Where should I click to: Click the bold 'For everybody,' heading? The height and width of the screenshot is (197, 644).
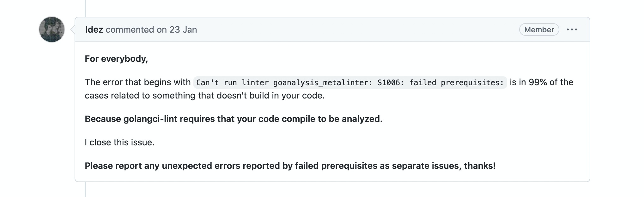point(116,58)
